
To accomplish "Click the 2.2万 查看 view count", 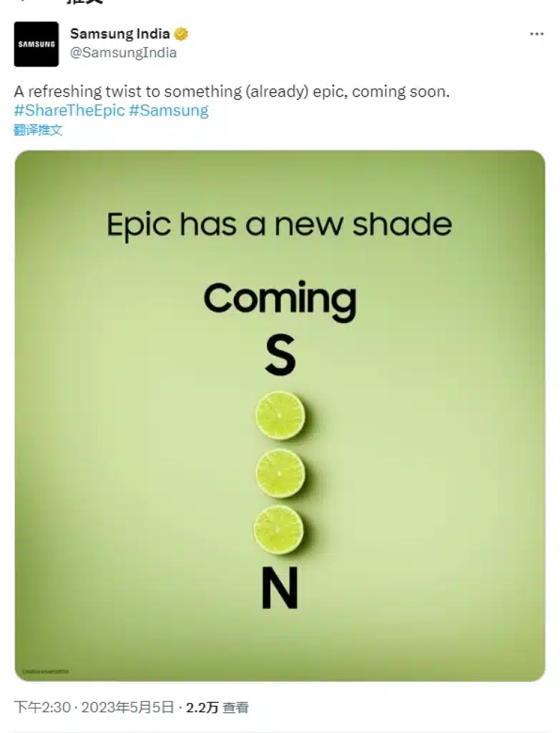I will tap(217, 707).
